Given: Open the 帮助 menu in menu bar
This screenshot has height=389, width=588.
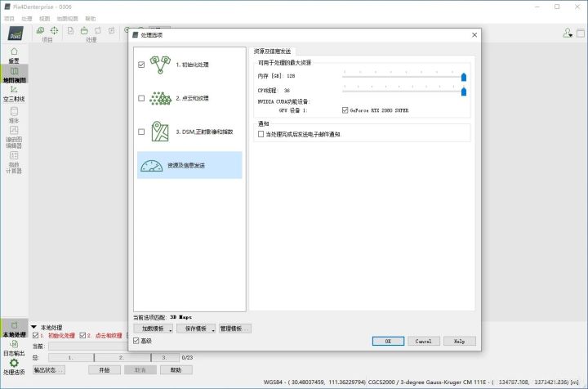Looking at the screenshot, I should pyautogui.click(x=91, y=18).
